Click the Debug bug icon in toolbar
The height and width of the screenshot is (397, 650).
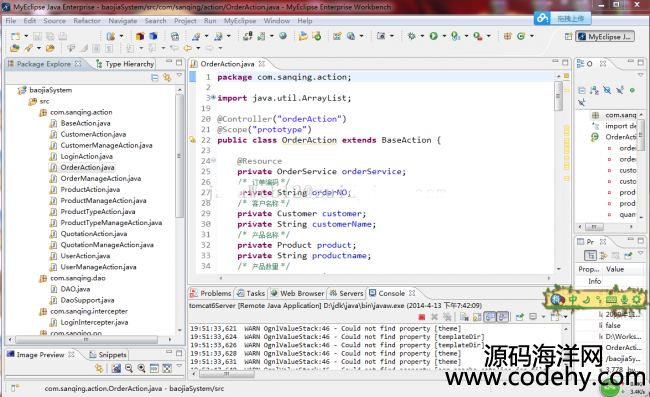411,36
